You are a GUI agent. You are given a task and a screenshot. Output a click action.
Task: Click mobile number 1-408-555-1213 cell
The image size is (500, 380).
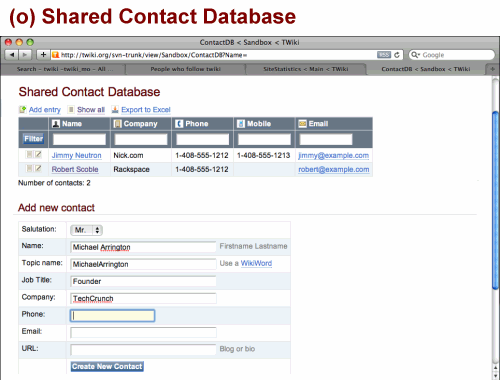pos(264,155)
